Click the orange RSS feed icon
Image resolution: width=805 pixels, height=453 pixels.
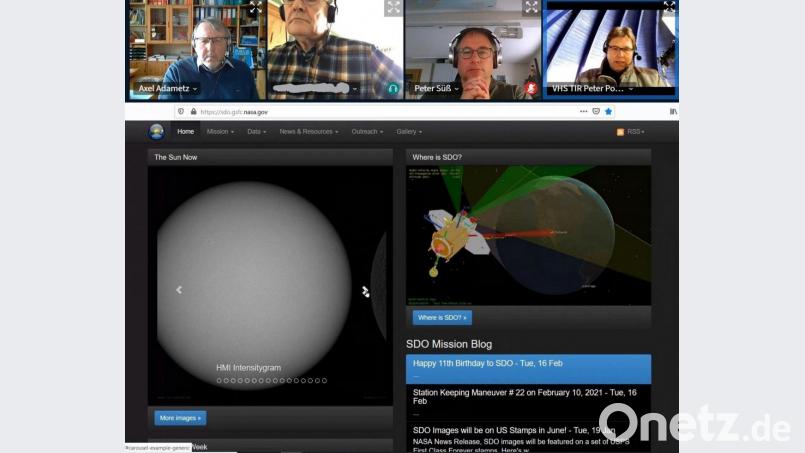click(x=620, y=132)
